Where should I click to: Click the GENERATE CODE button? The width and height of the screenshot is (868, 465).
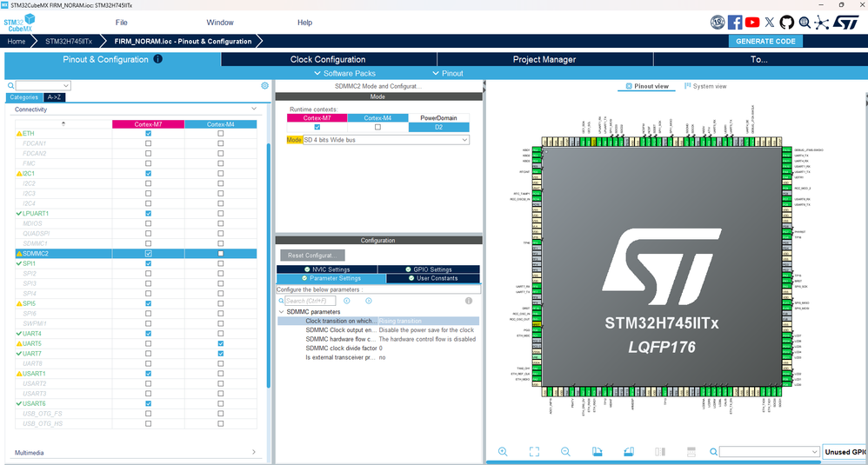click(x=765, y=41)
